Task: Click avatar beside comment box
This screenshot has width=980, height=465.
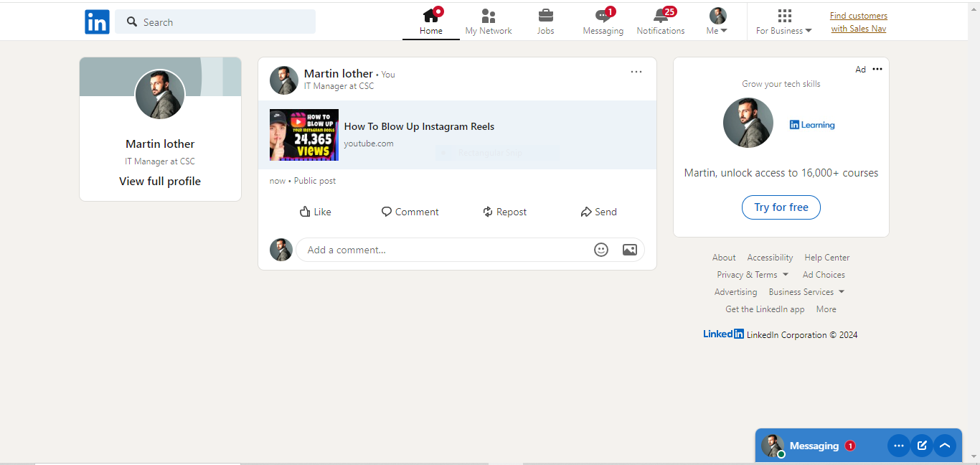Action: [281, 250]
